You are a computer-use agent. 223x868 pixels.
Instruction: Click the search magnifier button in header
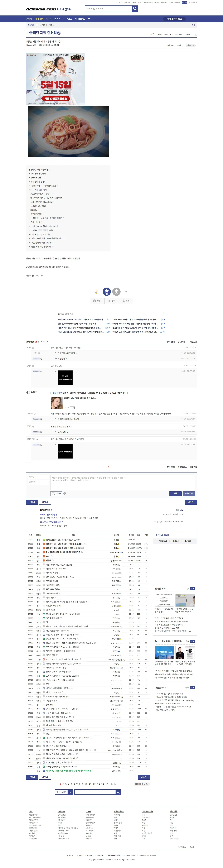(135, 9)
